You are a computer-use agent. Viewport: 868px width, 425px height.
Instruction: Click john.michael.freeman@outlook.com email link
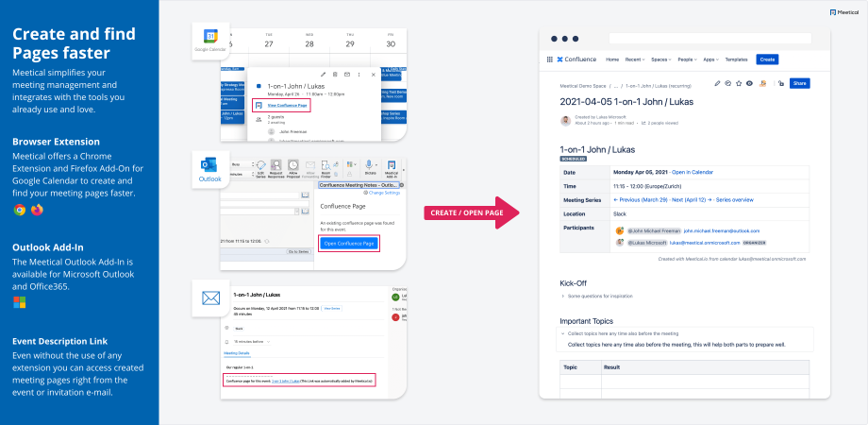point(722,230)
